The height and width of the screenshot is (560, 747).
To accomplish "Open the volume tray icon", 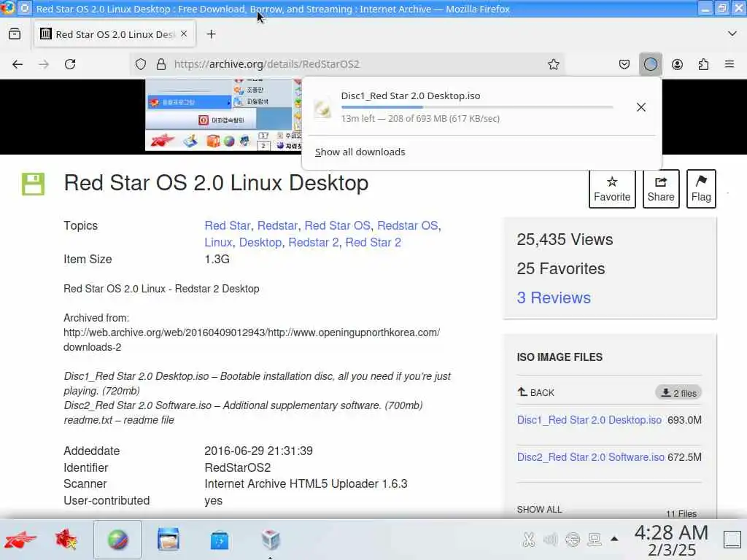I will click(x=550, y=540).
